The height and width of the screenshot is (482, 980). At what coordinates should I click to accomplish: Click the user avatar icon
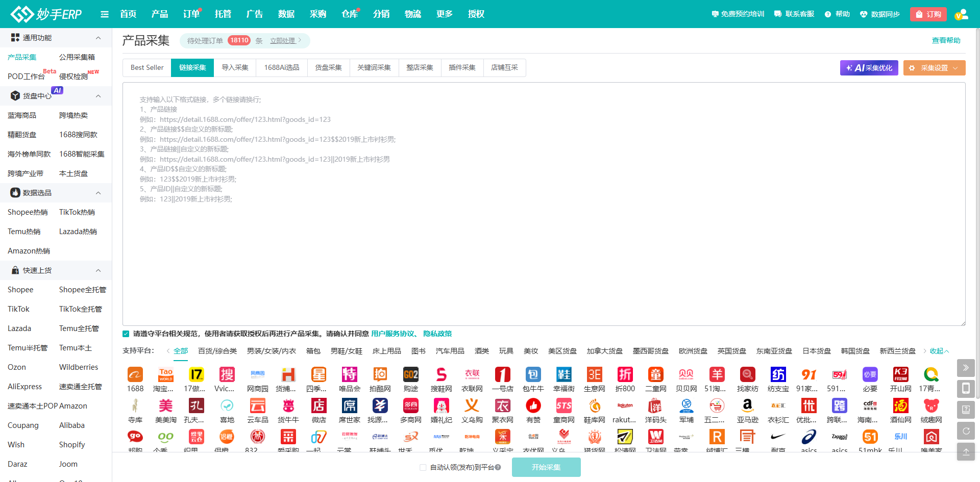(961, 14)
